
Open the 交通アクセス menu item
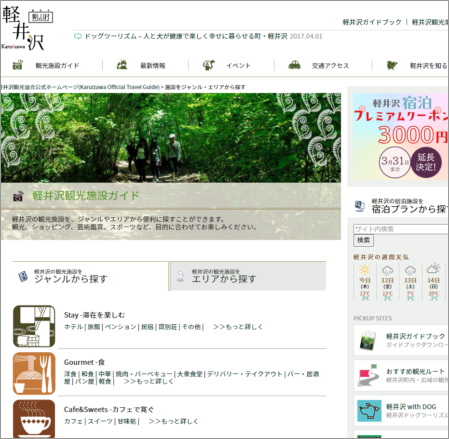330,65
